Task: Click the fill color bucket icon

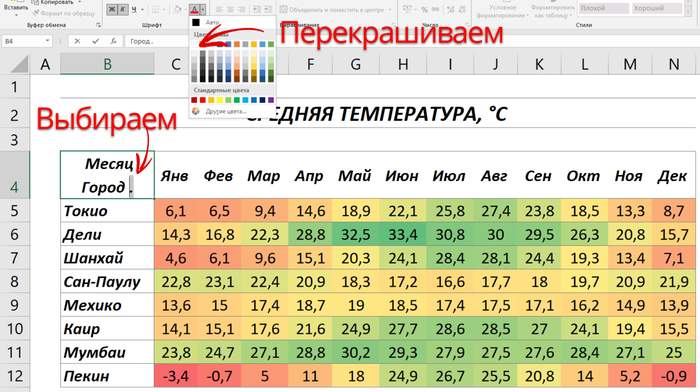Action: click(x=177, y=9)
